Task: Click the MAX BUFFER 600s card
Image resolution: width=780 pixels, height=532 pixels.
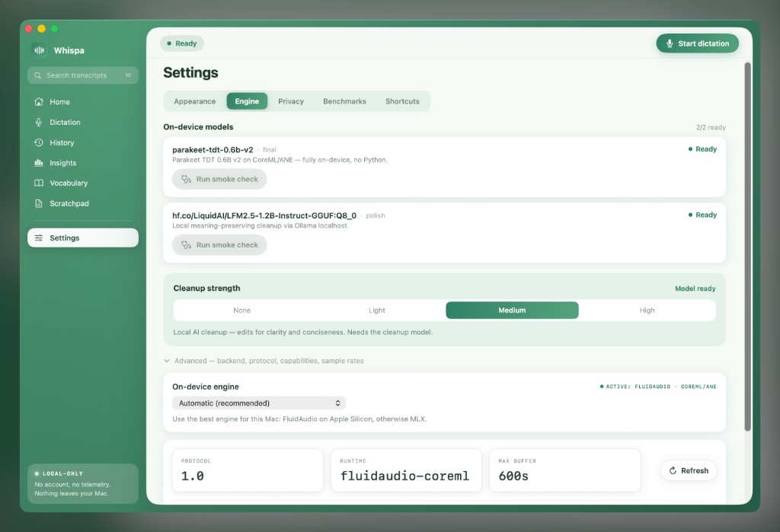Action: [564, 470]
